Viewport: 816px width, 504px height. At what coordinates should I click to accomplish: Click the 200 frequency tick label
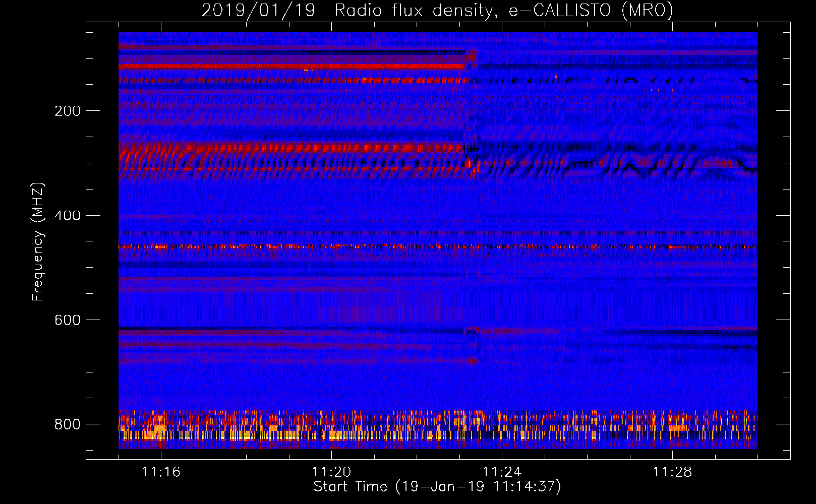click(68, 111)
